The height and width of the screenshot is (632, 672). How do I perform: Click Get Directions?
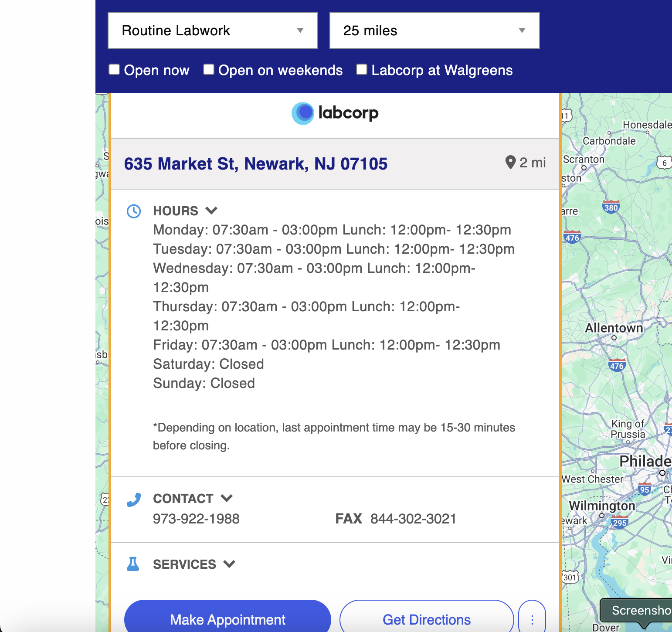coord(427,619)
